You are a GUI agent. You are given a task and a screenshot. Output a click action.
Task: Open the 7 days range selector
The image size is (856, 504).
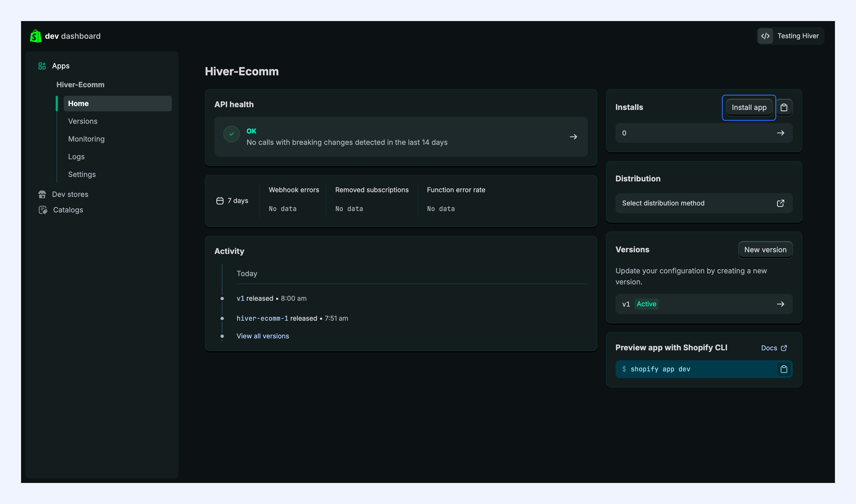coord(232,201)
